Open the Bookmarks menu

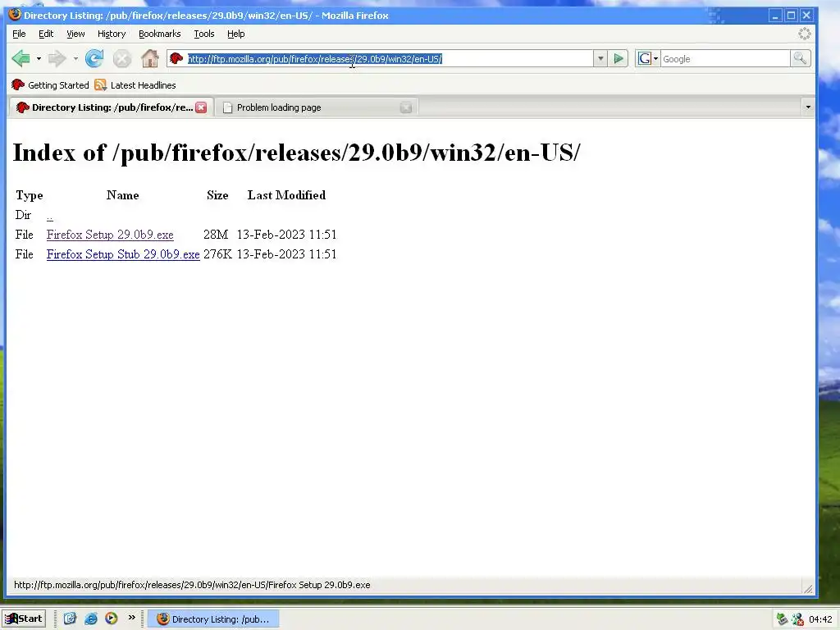click(160, 34)
